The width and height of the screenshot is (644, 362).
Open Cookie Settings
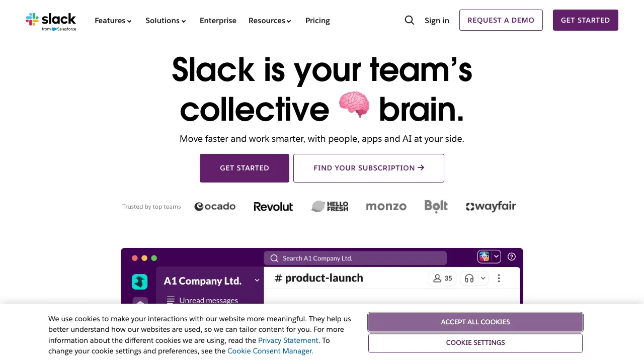coord(475,342)
